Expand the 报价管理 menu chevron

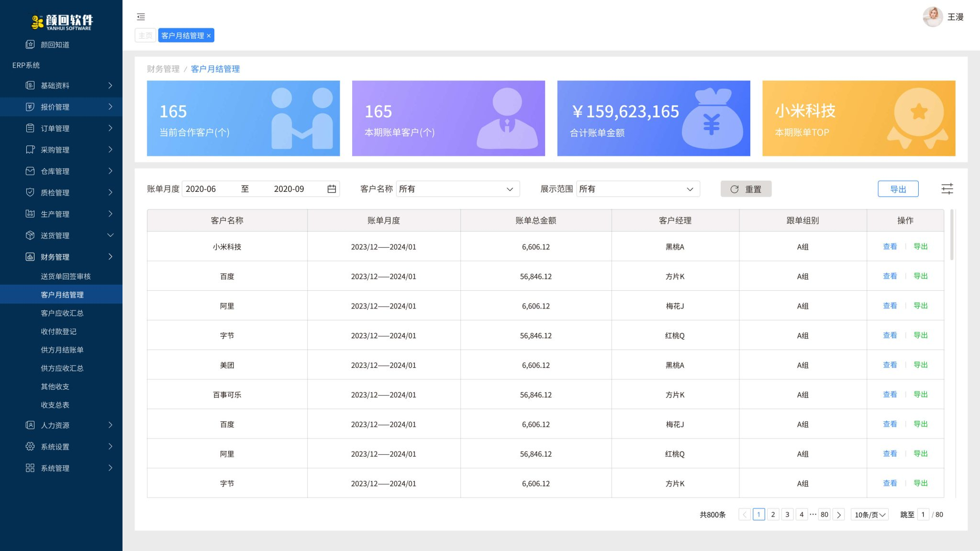coord(110,107)
